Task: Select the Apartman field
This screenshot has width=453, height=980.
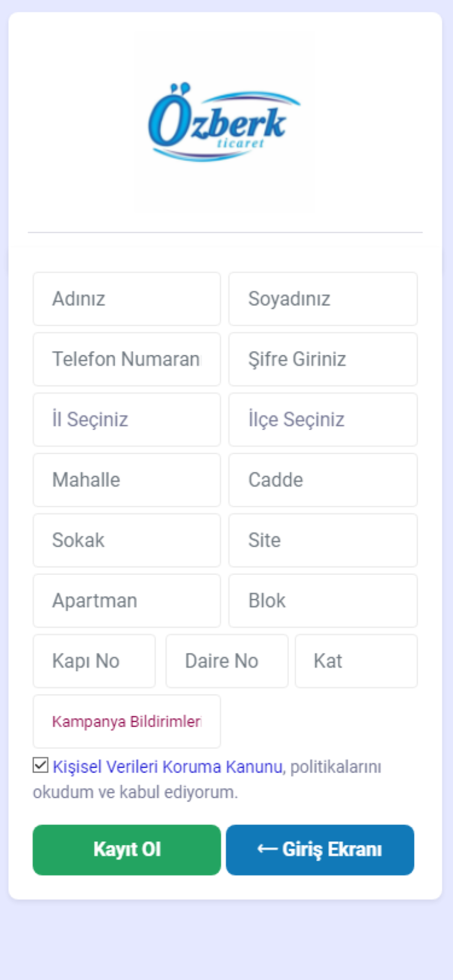Action: [x=126, y=600]
